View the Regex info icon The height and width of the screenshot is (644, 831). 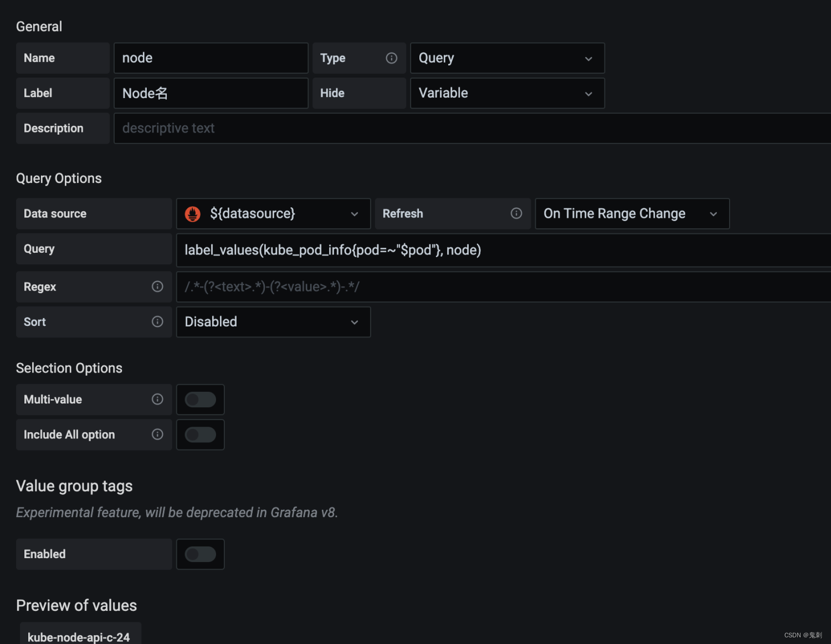(157, 287)
